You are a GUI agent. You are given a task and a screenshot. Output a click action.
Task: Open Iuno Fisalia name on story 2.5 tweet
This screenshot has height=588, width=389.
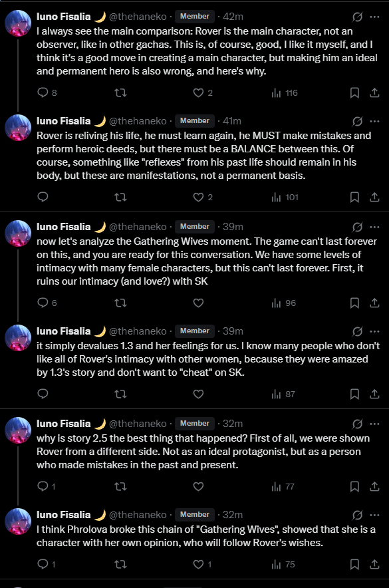point(63,424)
